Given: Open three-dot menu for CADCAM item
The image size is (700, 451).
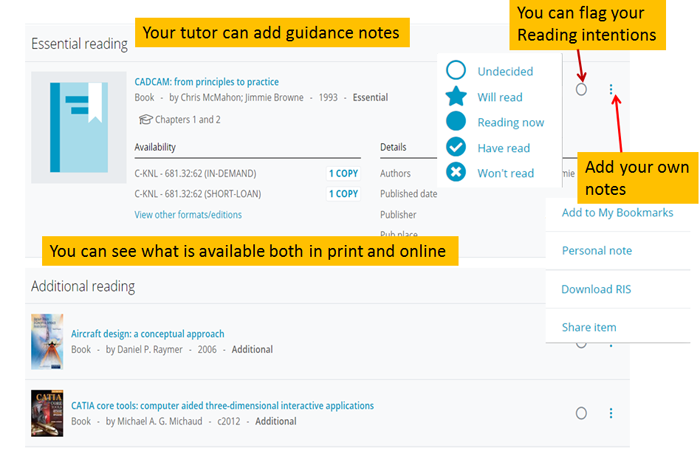Looking at the screenshot, I should click(611, 90).
